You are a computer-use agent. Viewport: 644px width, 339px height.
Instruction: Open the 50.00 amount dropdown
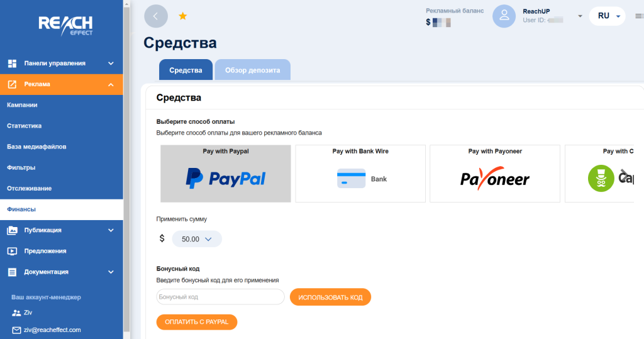(197, 239)
